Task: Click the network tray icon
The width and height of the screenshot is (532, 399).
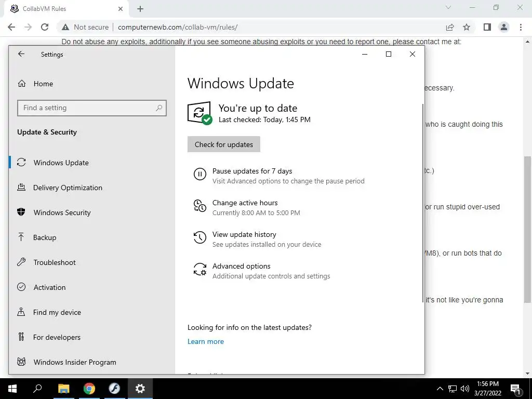Action: point(453,389)
